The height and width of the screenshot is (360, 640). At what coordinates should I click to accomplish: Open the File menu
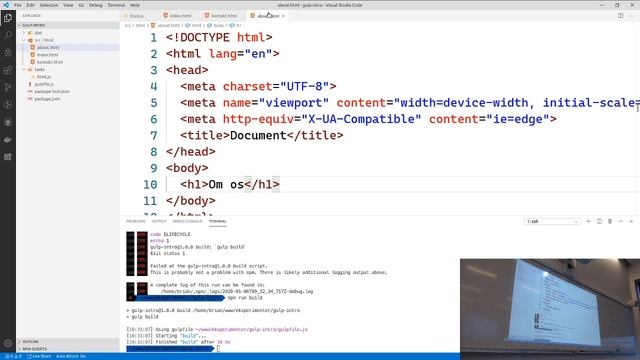click(18, 5)
